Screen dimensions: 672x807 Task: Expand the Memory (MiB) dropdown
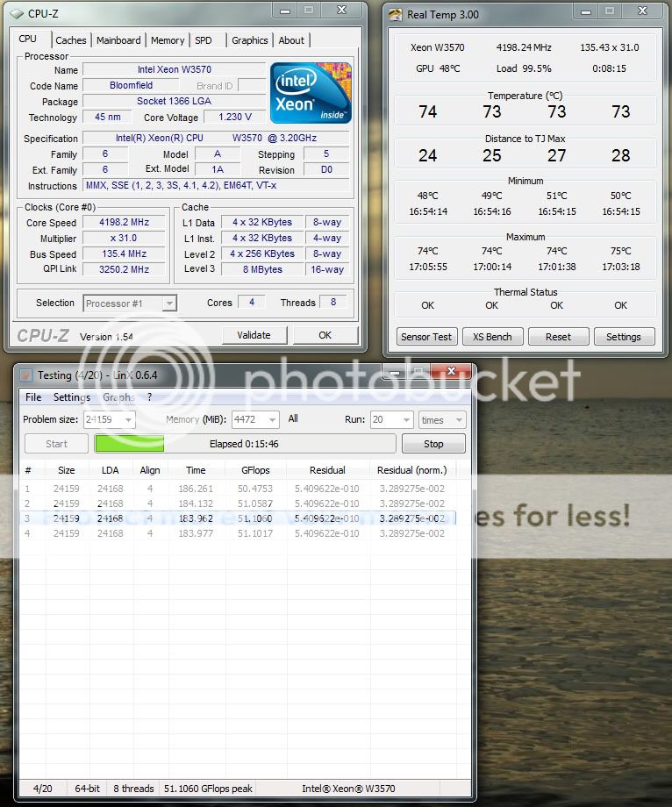click(272, 420)
